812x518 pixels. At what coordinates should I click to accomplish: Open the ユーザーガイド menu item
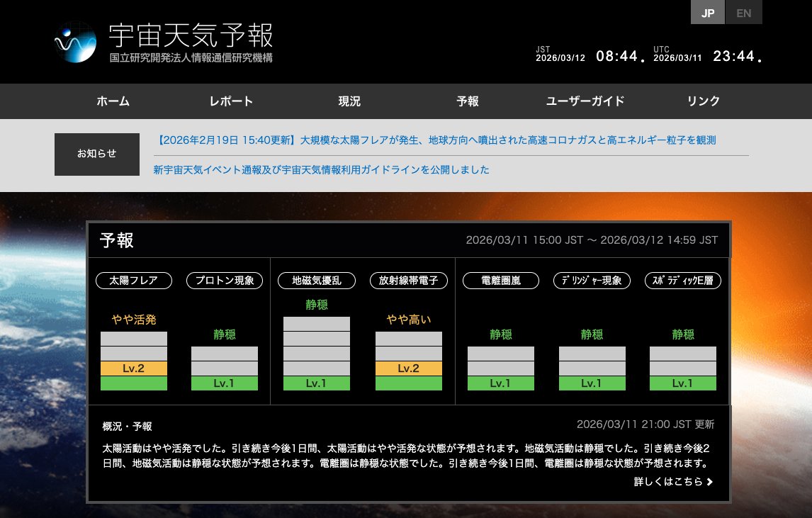coord(585,101)
